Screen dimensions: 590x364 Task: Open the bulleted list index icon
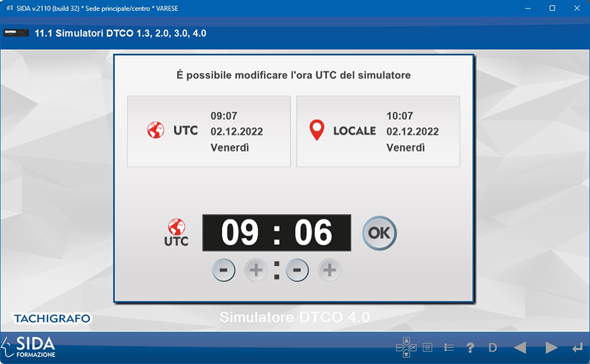click(449, 348)
